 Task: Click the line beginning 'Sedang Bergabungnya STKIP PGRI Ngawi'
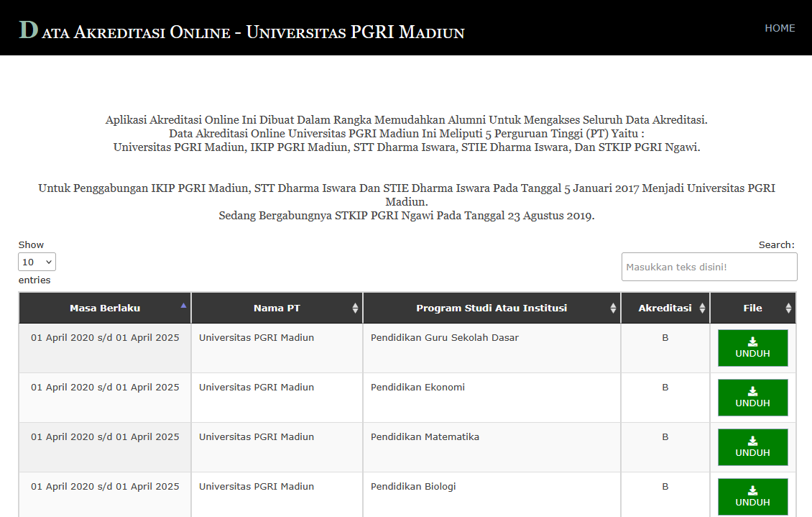[407, 216]
